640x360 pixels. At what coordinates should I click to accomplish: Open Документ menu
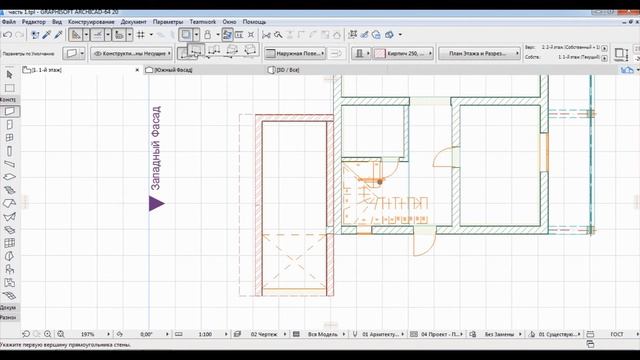[133, 22]
